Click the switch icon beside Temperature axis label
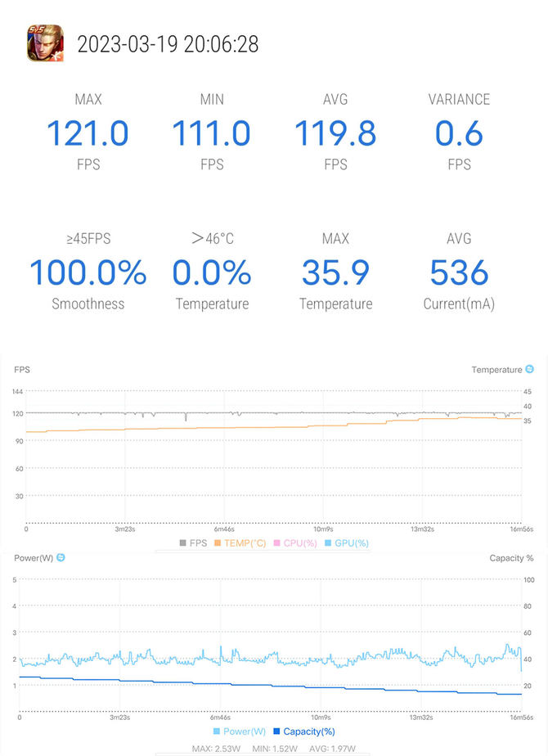The image size is (548, 756). click(x=529, y=370)
